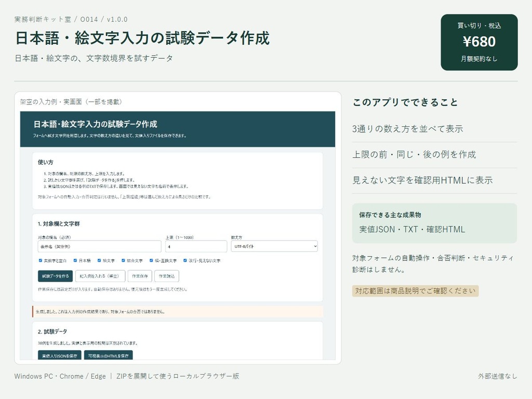Click the ¥680 price card
Viewport: 532px width, 399px height.
[479, 43]
